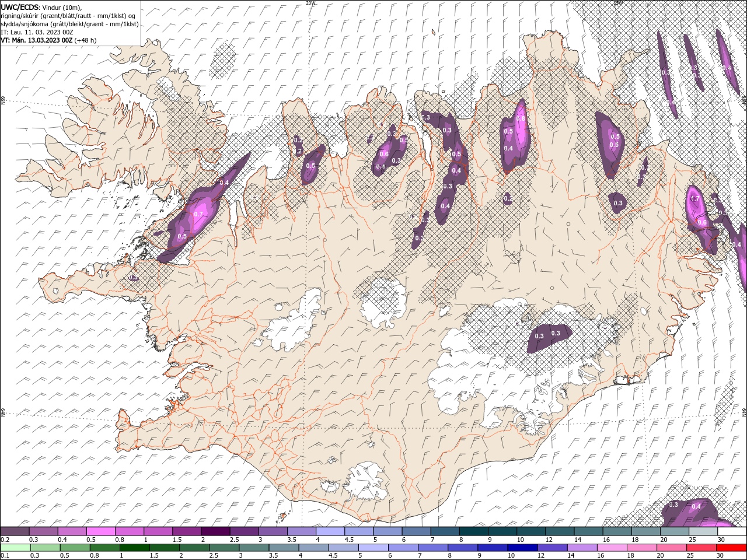
Task: Select the valid time line 'VT: Mán. 13.03.2023 00Z'
Action: click(x=37, y=40)
